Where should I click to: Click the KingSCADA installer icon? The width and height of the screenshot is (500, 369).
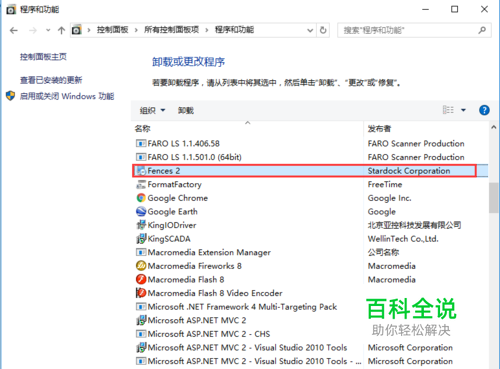click(141, 239)
